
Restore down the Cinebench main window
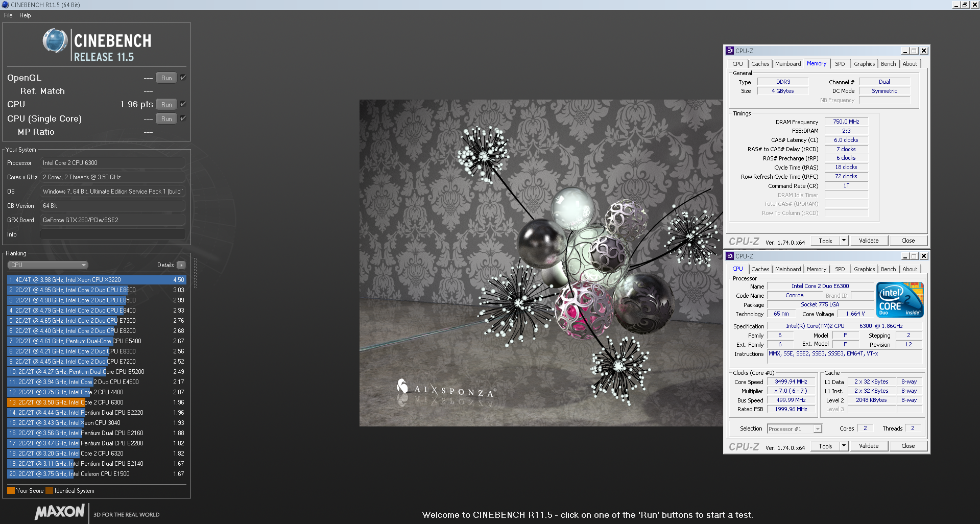click(x=965, y=5)
